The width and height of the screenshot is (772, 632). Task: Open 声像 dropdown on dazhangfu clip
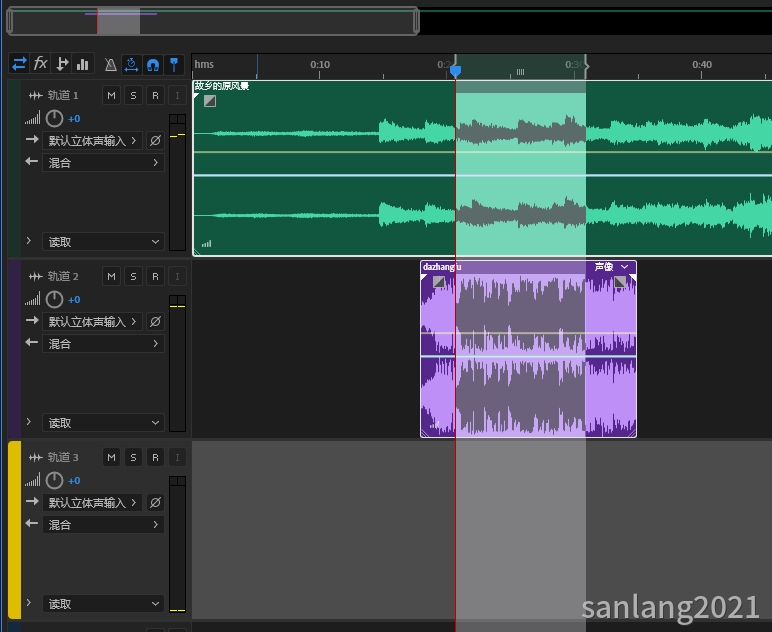[624, 267]
